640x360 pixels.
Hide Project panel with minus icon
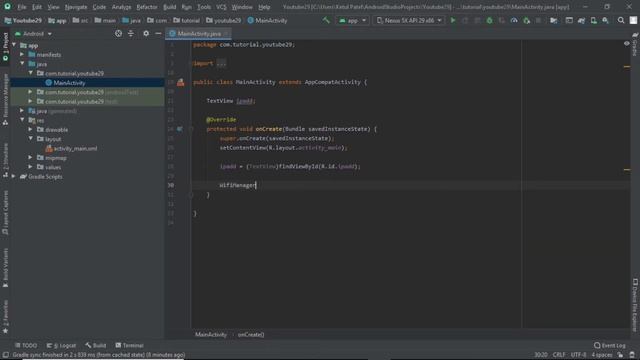158,33
